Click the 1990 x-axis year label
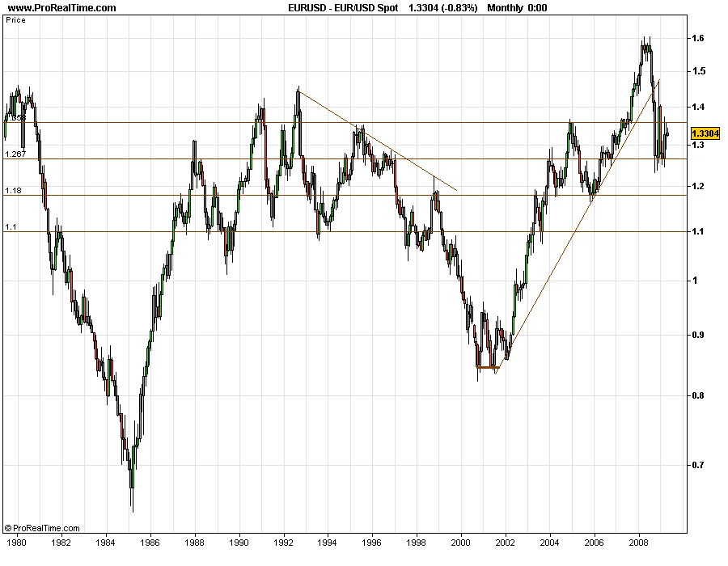Screen dimensions: 728x566 coord(239,543)
